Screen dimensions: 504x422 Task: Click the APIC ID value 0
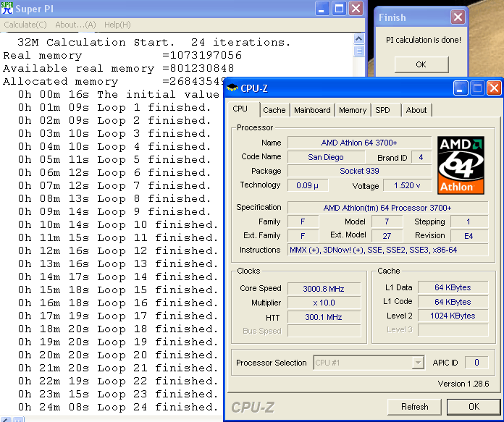(x=476, y=363)
